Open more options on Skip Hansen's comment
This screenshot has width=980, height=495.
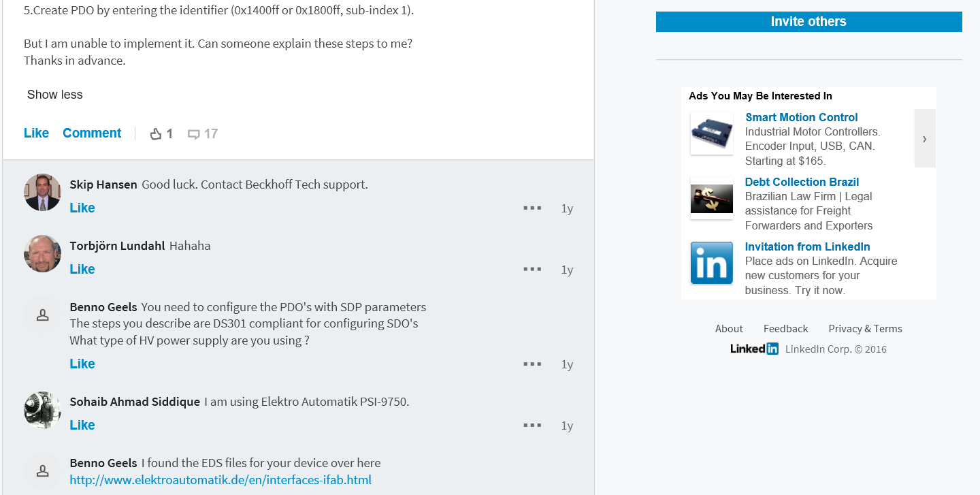532,208
